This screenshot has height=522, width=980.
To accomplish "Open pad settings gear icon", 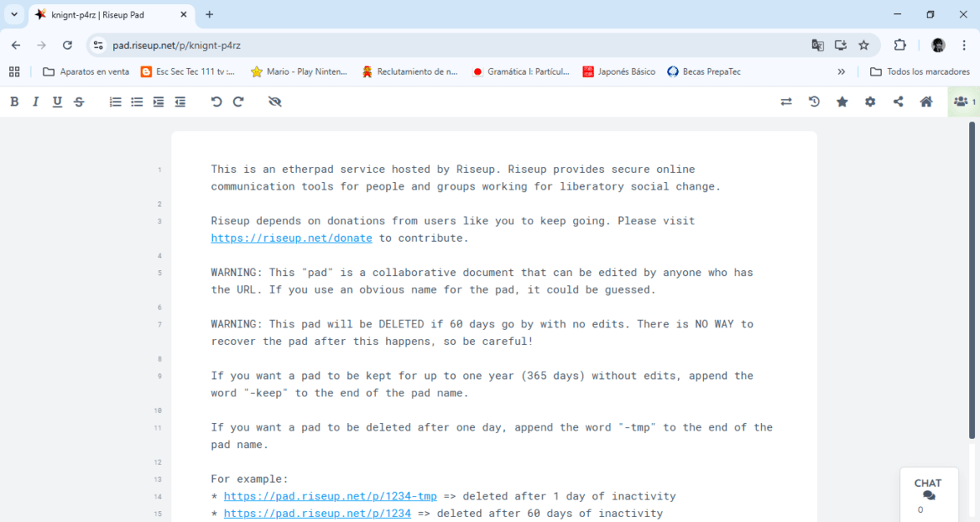I will pyautogui.click(x=870, y=101).
